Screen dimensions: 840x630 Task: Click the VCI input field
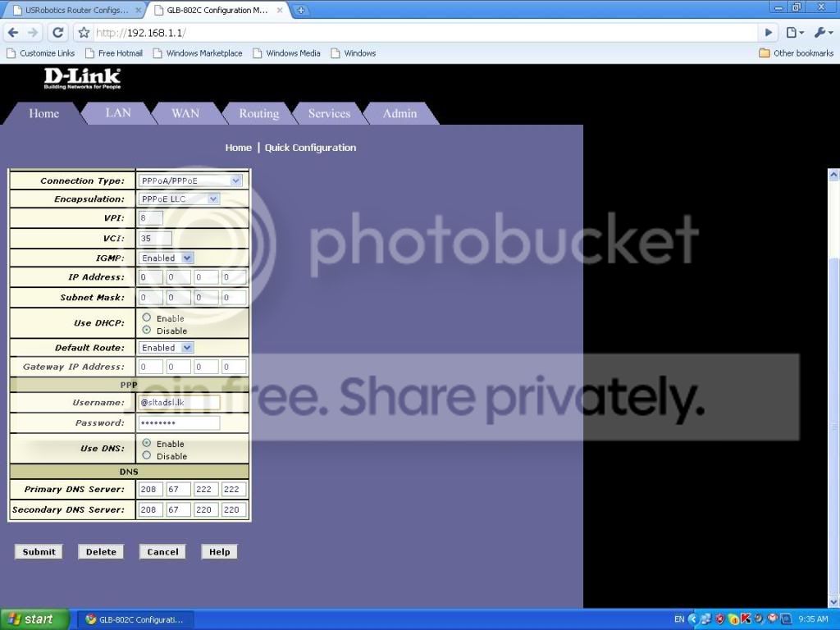pos(155,239)
